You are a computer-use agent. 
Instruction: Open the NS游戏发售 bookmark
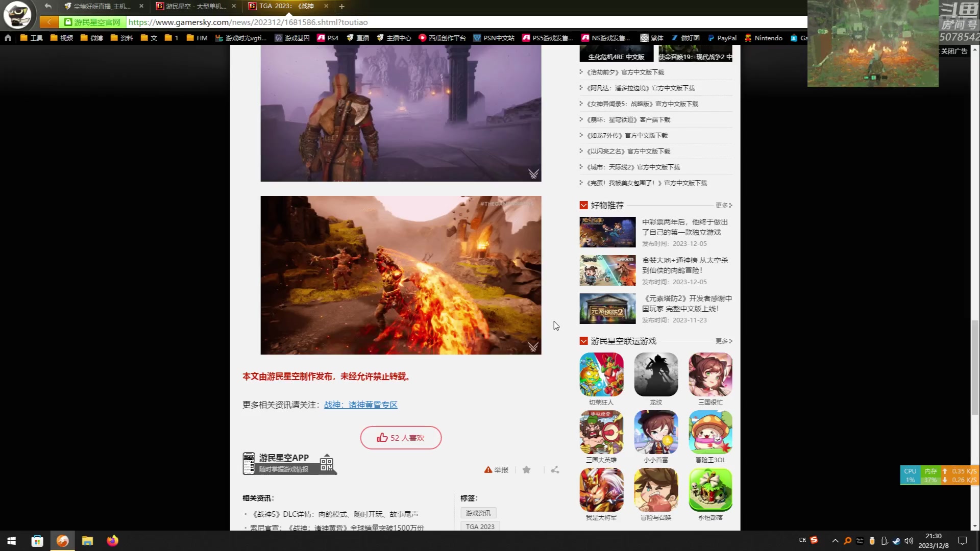(606, 38)
